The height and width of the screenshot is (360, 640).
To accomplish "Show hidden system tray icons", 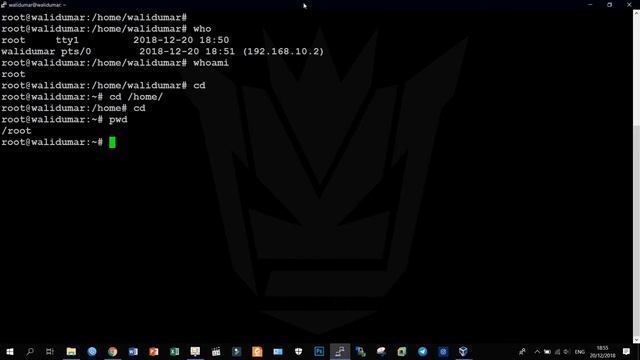I will [x=537, y=351].
